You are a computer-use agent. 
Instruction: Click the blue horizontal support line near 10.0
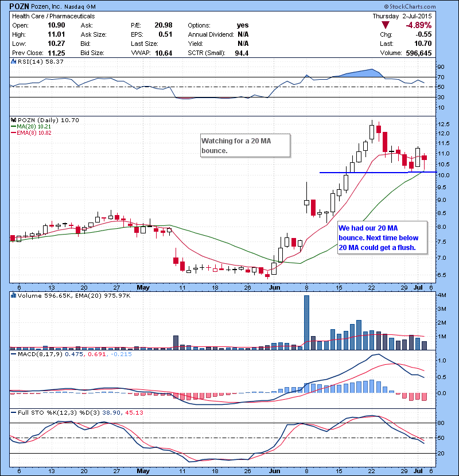pos(378,173)
